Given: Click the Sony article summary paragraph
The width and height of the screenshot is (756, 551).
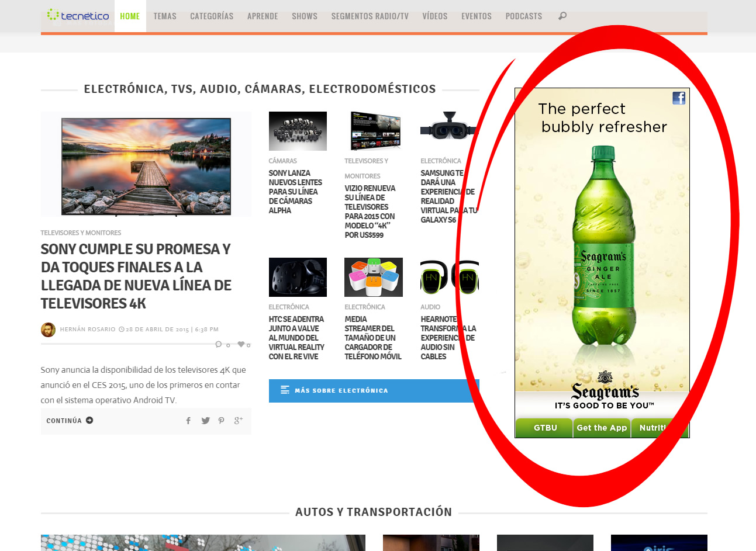Looking at the screenshot, I should pos(143,385).
